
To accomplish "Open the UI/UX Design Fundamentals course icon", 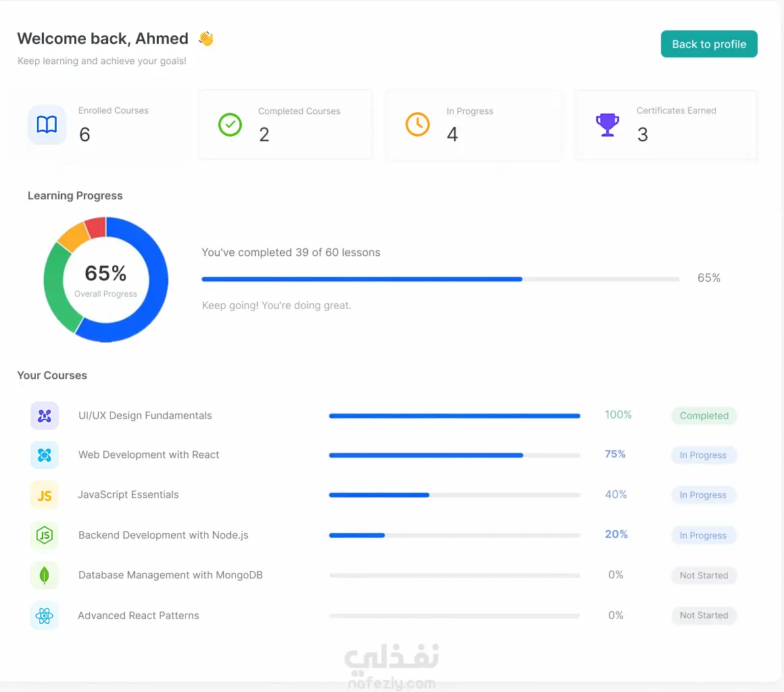I will (x=45, y=416).
